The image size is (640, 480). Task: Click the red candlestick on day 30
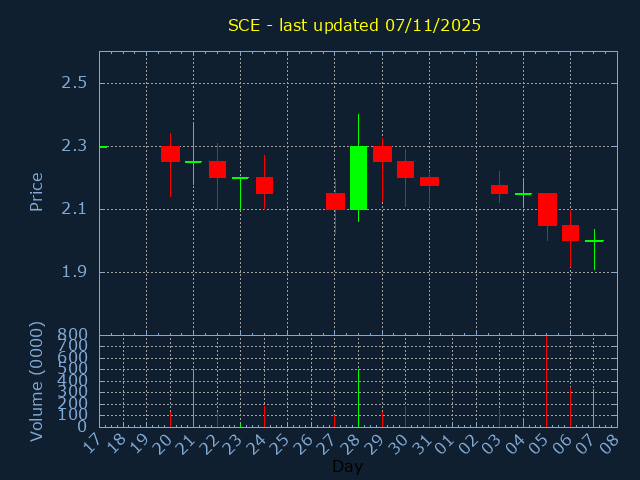[405, 169]
